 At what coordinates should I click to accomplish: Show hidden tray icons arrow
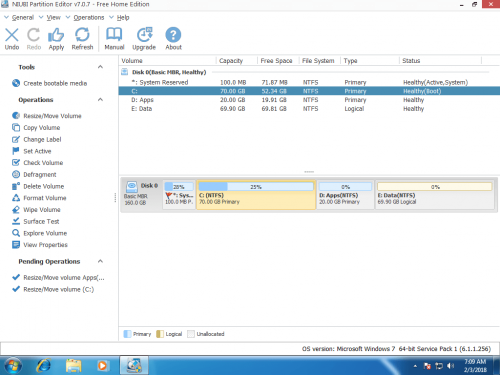415,366
